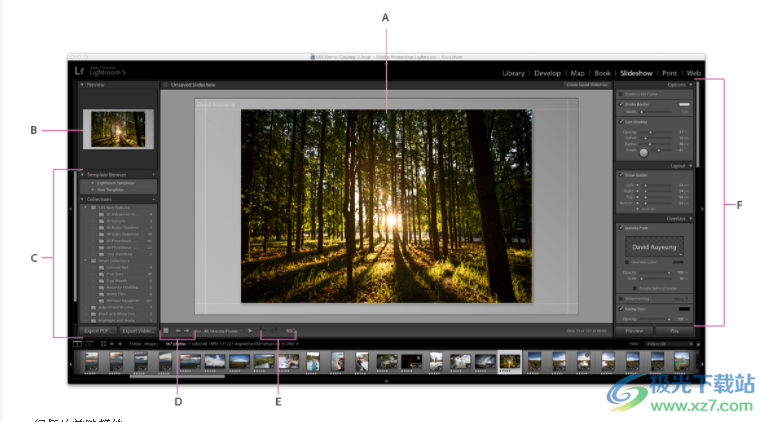Collapse the Preview panel triangle
The height and width of the screenshot is (422, 766).
(x=83, y=84)
